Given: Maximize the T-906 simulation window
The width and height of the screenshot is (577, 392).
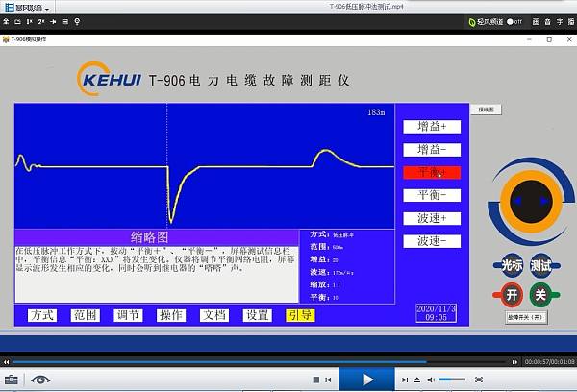Looking at the screenshot, I should point(549,39).
